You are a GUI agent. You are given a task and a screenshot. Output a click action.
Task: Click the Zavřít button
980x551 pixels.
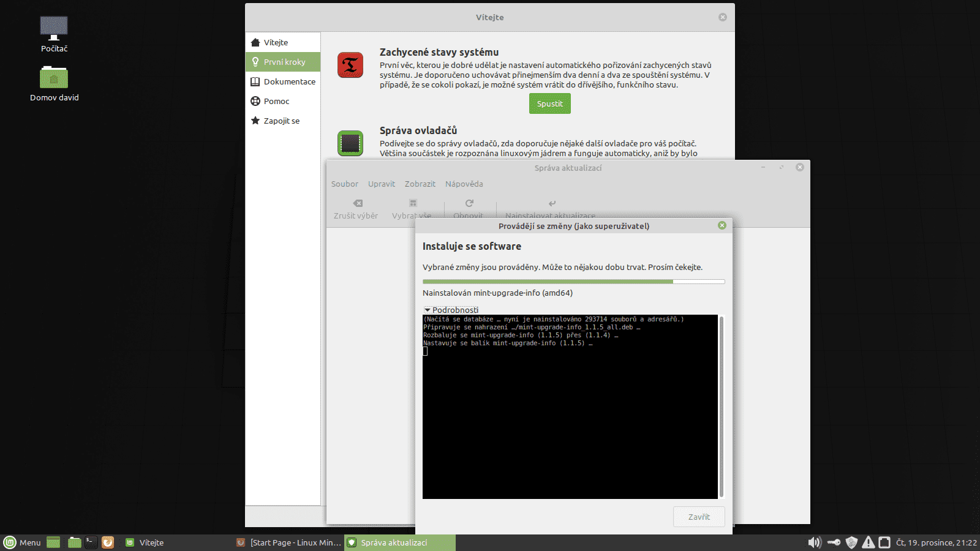pyautogui.click(x=698, y=517)
